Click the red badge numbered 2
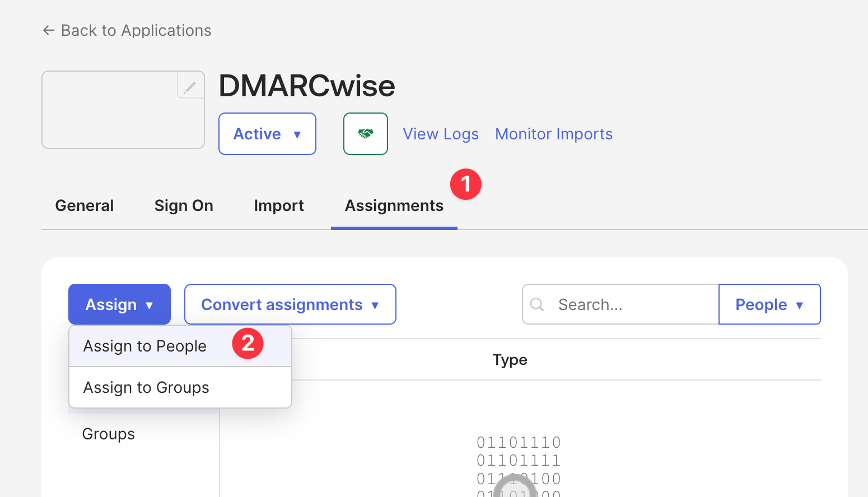The image size is (868, 497). tap(248, 343)
